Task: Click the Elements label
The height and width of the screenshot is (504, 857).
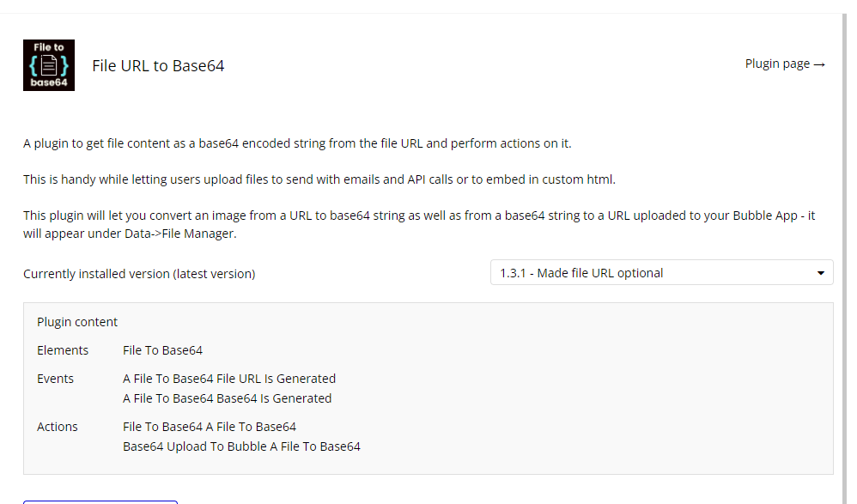Action: [63, 350]
